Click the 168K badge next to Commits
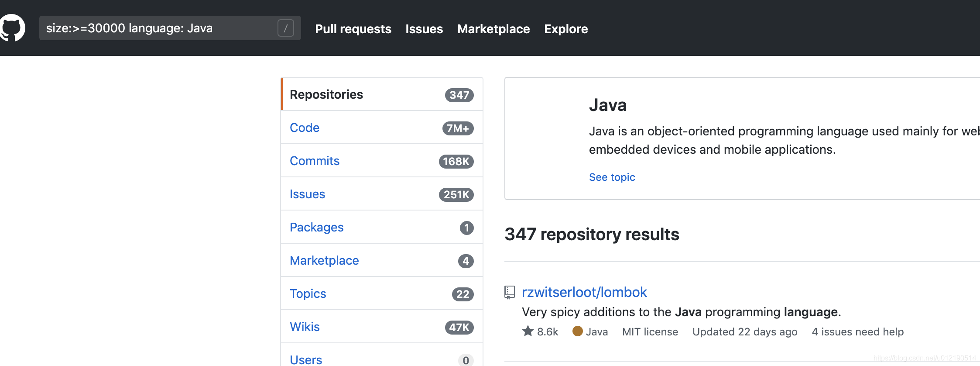The image size is (980, 366). [456, 161]
